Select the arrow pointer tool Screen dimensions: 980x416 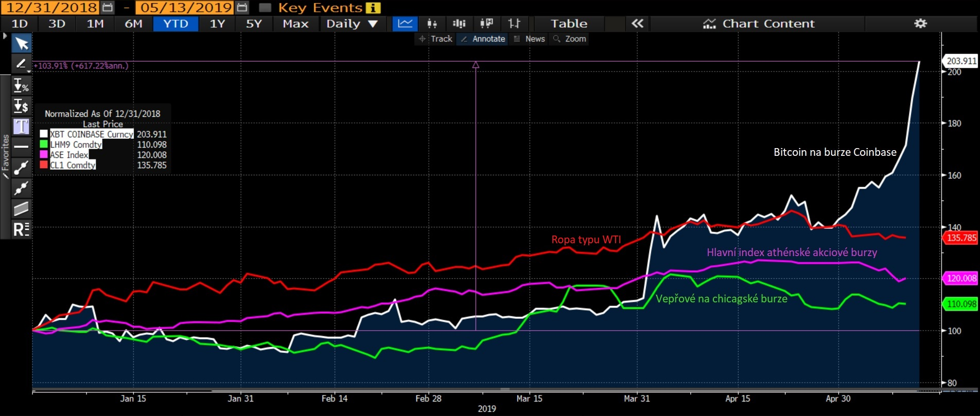pyautogui.click(x=22, y=43)
